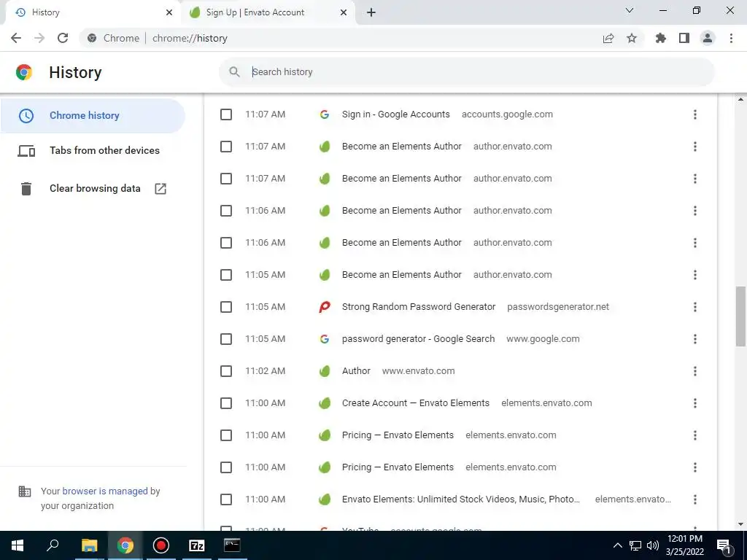
Task: Check the Sign in - Google Accounts entry
Action: (x=226, y=114)
